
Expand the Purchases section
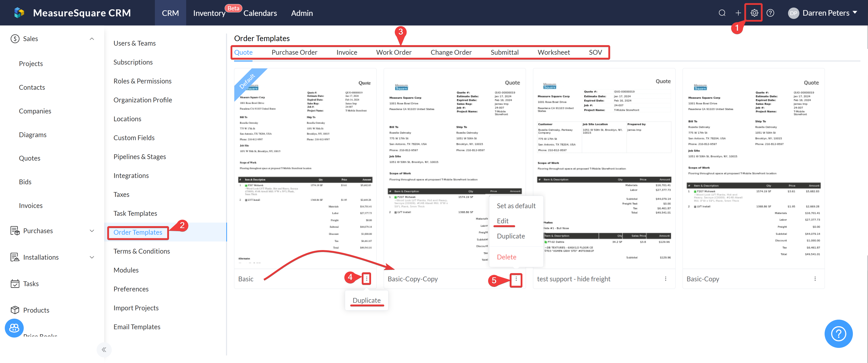(x=92, y=231)
